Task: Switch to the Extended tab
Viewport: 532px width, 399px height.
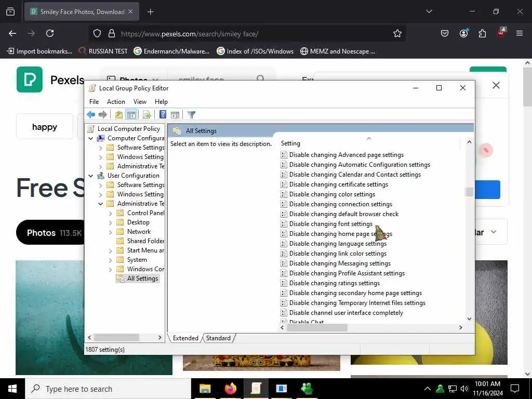Action: coord(185,338)
